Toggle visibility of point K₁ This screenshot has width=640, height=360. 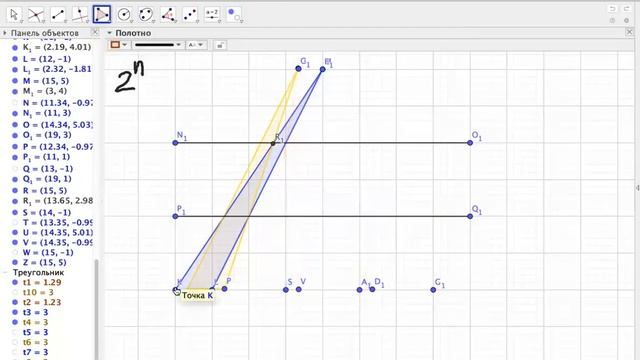[x=15, y=48]
